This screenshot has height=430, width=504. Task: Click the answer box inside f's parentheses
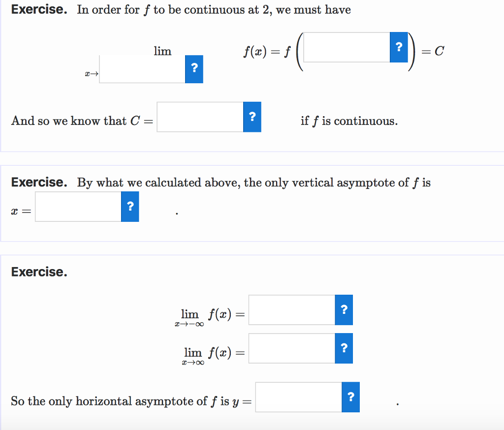(347, 47)
